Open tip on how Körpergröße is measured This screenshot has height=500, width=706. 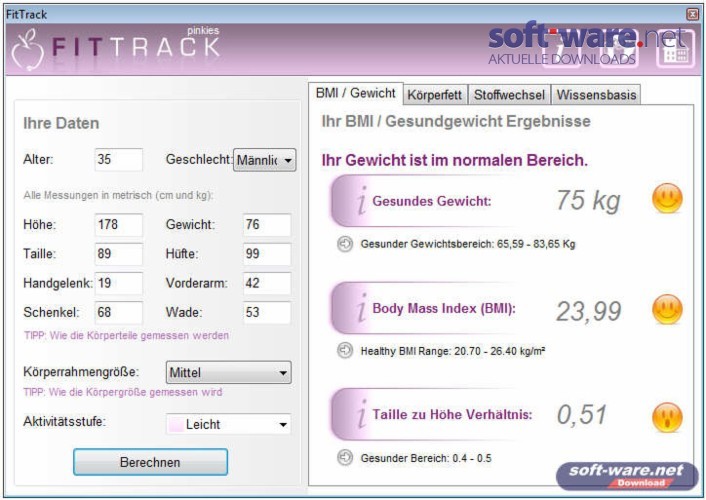click(x=123, y=392)
